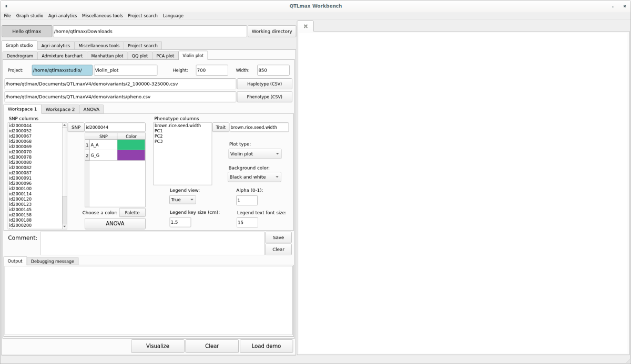This screenshot has height=364, width=631.
Task: Show the Debugging message tab
Action: [x=53, y=261]
